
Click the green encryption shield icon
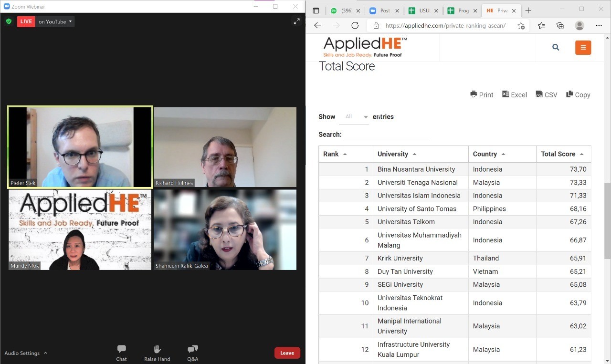[9, 21]
